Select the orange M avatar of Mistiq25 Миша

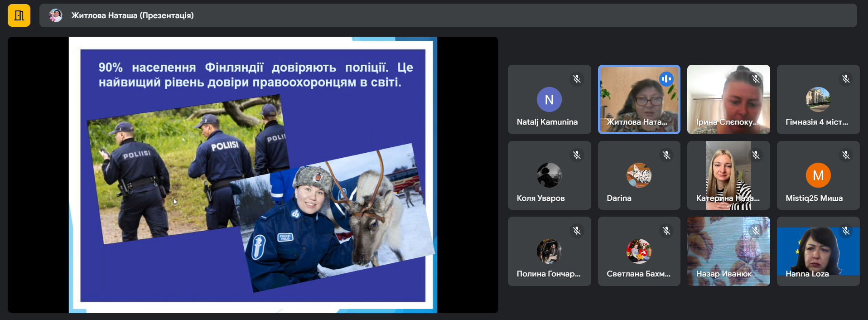[818, 175]
